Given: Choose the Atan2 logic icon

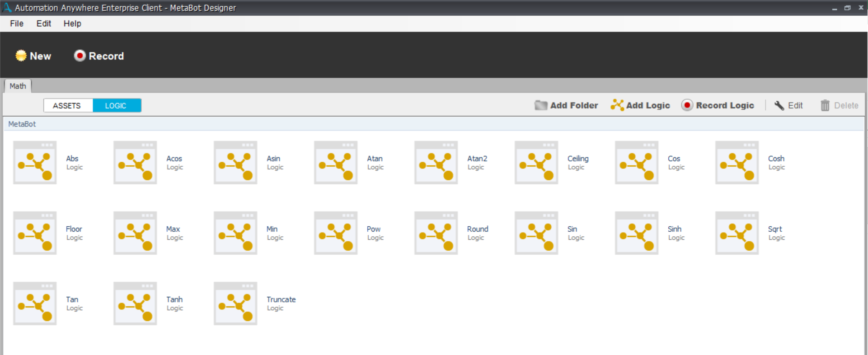Looking at the screenshot, I should (x=436, y=163).
